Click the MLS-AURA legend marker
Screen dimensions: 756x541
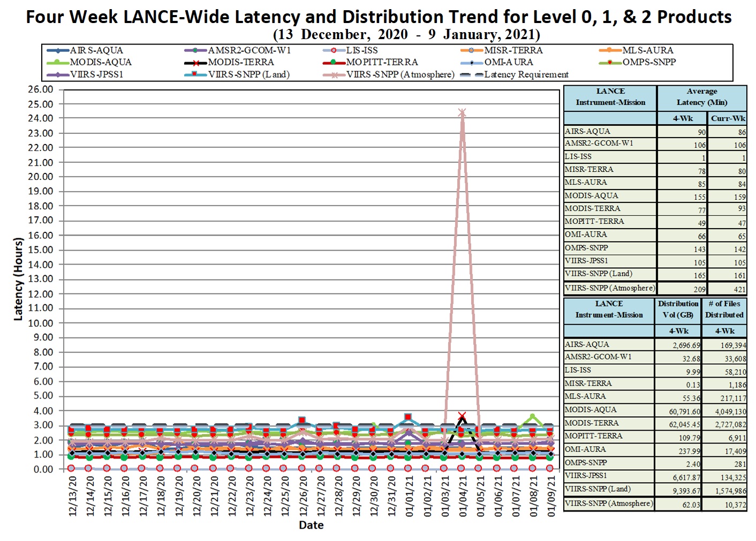pyautogui.click(x=610, y=50)
